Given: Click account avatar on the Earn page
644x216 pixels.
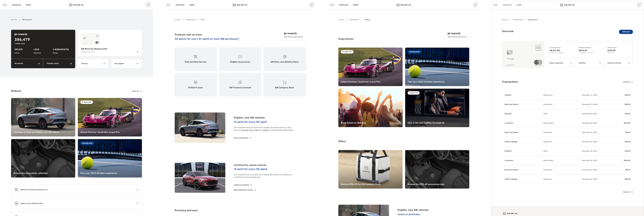Looking at the screenshot, I should click(x=312, y=5).
